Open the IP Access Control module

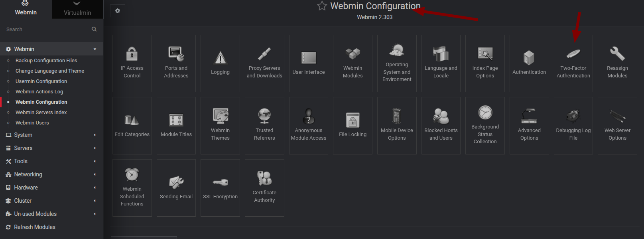[x=132, y=63]
